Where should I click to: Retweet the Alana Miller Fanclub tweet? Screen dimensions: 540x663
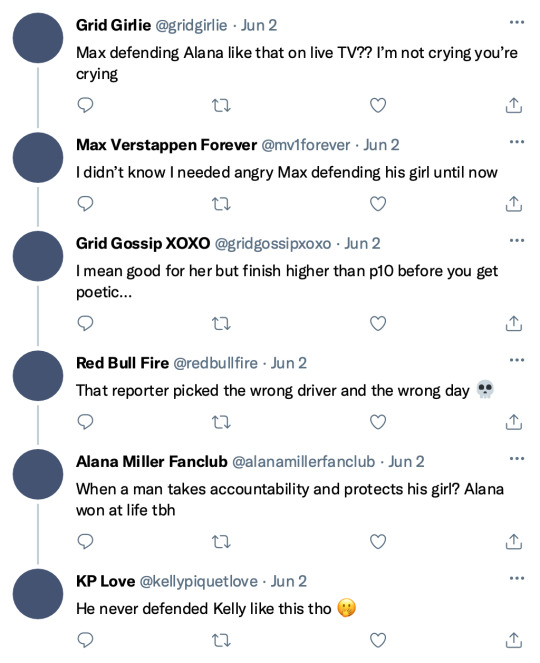click(x=221, y=542)
